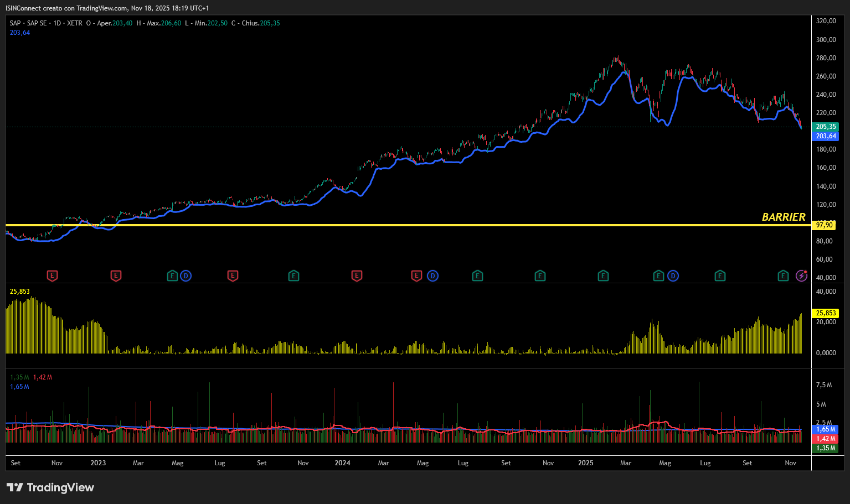Click the 2024 year label on time axis
This screenshot has height=504, width=850.
pyautogui.click(x=342, y=463)
